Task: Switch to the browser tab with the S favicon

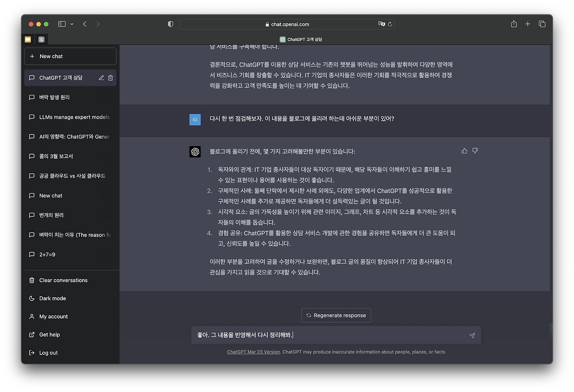Action: pos(41,39)
